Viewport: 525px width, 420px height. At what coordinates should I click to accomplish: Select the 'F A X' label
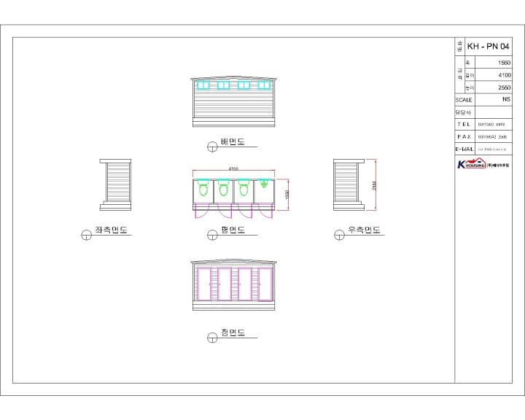[464, 136]
